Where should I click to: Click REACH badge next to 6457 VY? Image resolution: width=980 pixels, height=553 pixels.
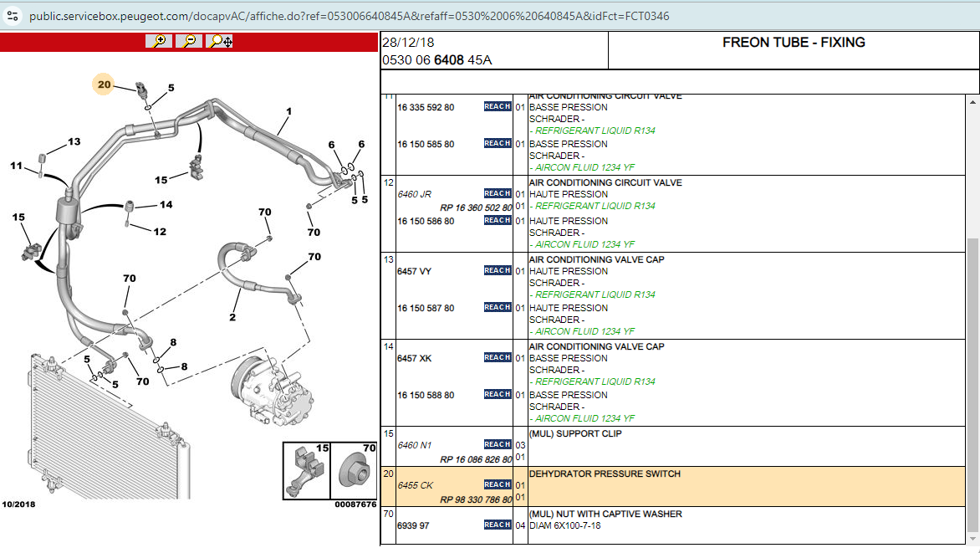[x=498, y=270]
